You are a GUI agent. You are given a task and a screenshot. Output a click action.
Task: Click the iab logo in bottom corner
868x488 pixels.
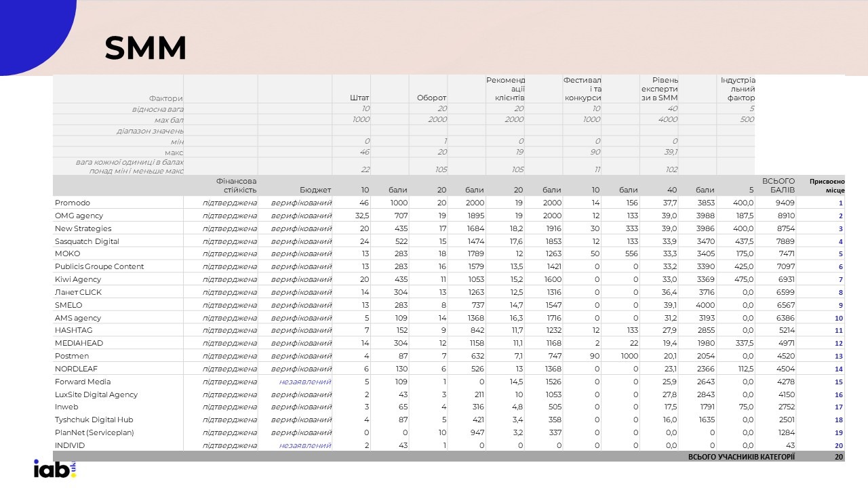click(54, 468)
